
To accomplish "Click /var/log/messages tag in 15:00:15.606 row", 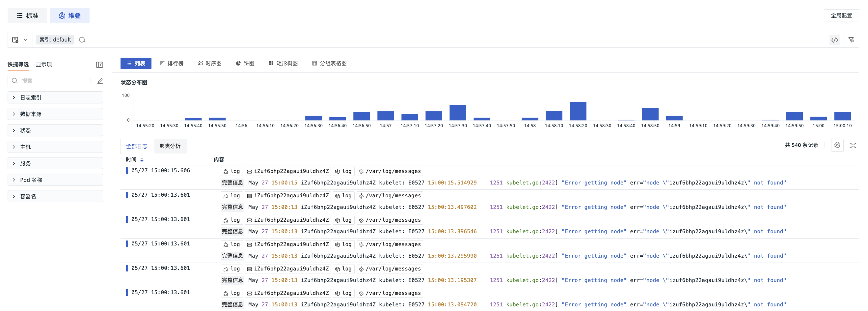I will coord(390,171).
